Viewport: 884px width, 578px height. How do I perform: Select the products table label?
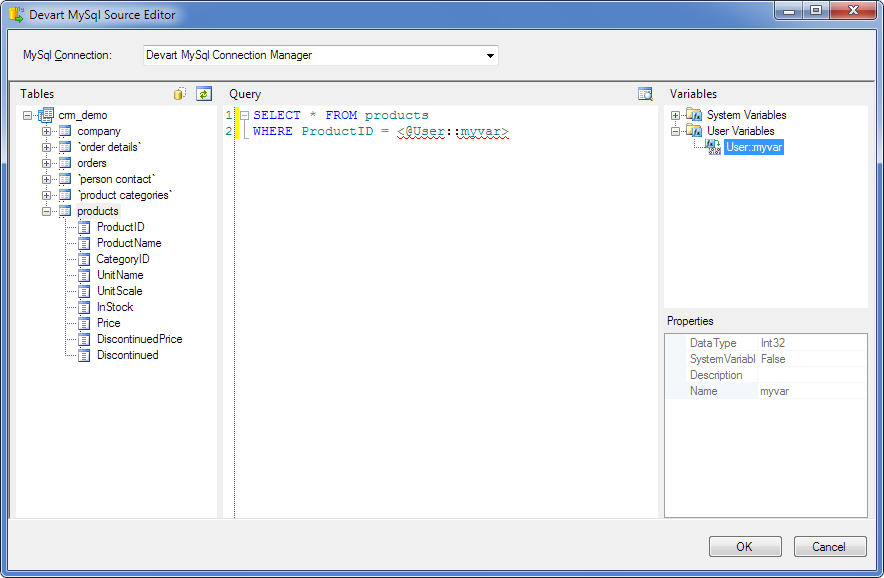coord(98,211)
